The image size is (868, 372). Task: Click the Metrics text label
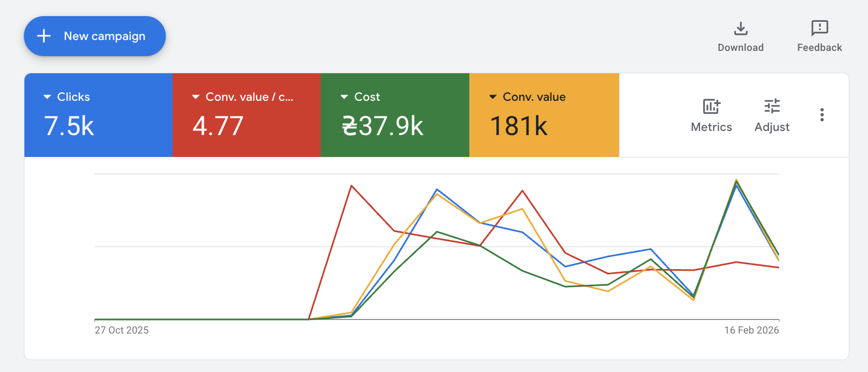tap(711, 127)
